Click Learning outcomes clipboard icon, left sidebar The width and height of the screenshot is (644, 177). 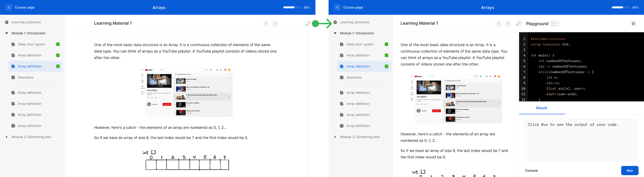click(7, 22)
